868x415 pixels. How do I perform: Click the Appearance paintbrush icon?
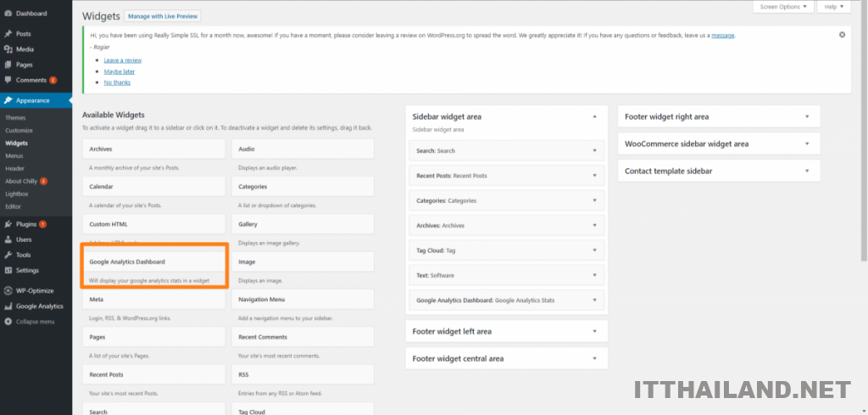click(x=8, y=100)
